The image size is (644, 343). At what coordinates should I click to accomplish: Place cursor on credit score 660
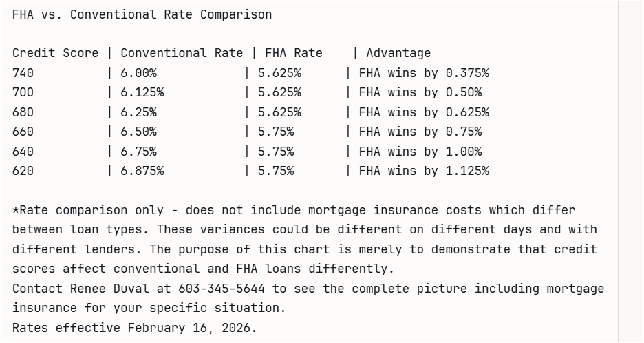coord(23,132)
